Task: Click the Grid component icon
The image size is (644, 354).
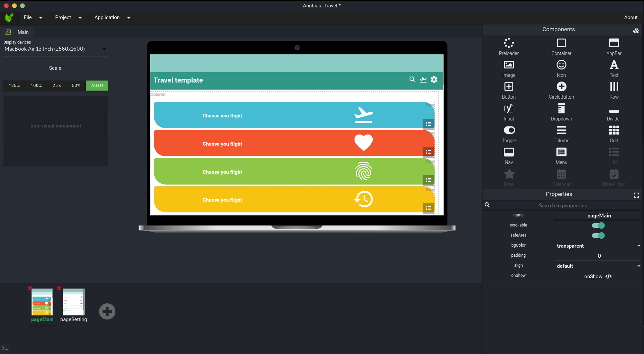Action: (613, 131)
